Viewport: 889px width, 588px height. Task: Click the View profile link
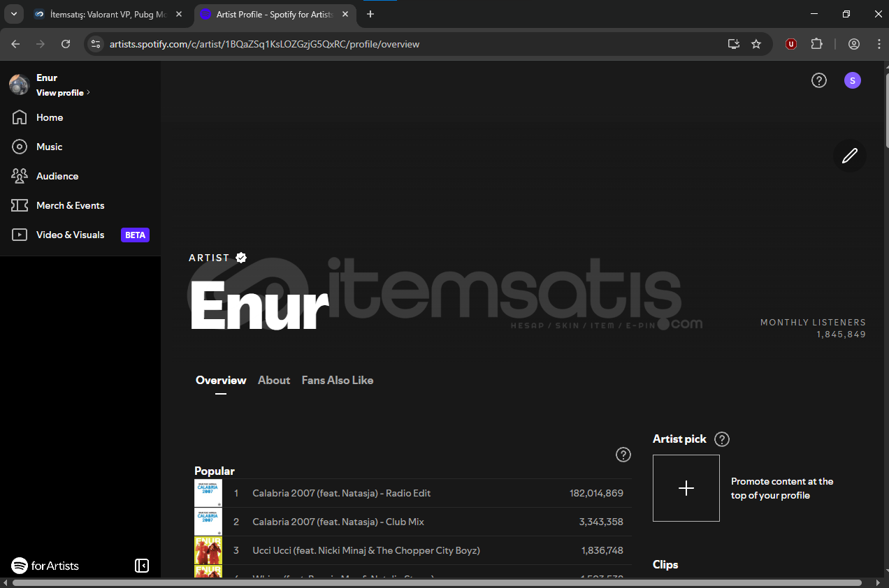pos(62,93)
